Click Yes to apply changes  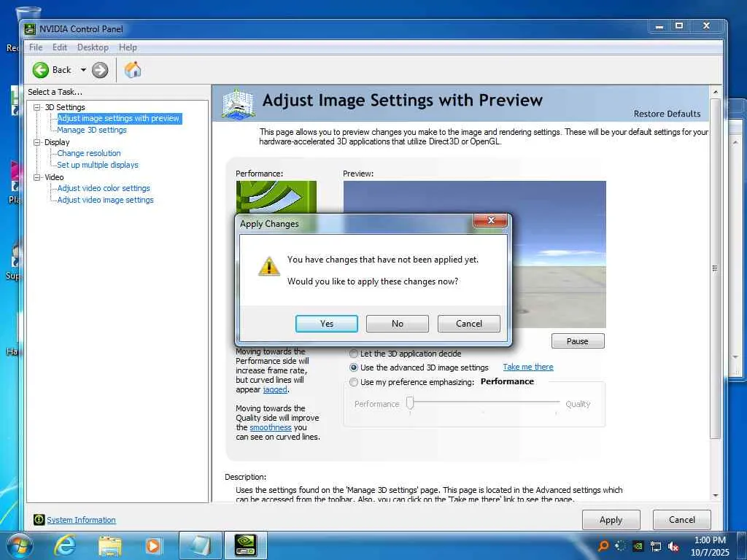click(x=326, y=323)
